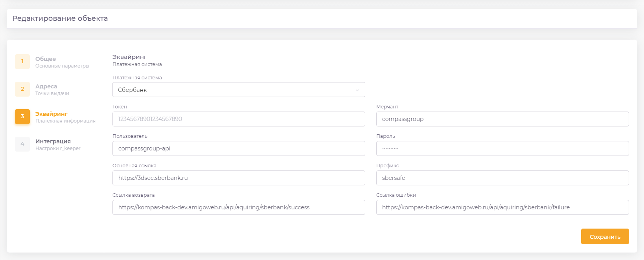Select the Эквайринг step label
This screenshot has width=644, height=260.
(x=52, y=114)
